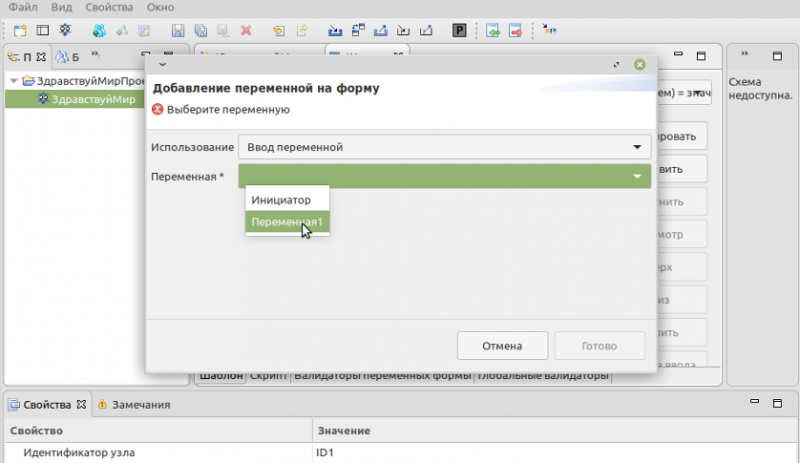Close the variable dialog with green X
This screenshot has width=800, height=463.
point(639,64)
